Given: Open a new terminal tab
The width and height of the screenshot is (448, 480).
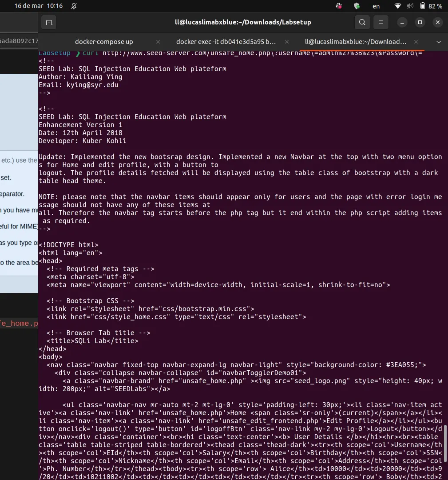Looking at the screenshot, I should coord(49,22).
